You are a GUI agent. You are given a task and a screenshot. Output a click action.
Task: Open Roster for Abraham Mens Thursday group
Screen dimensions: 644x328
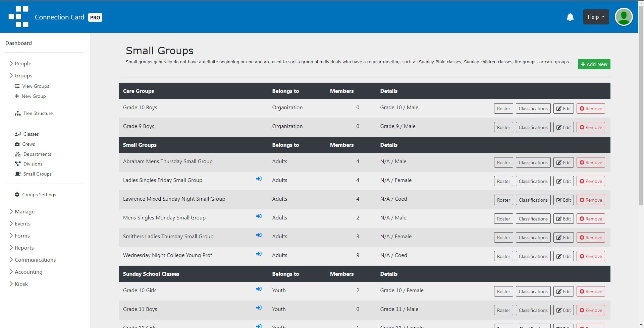(x=503, y=162)
